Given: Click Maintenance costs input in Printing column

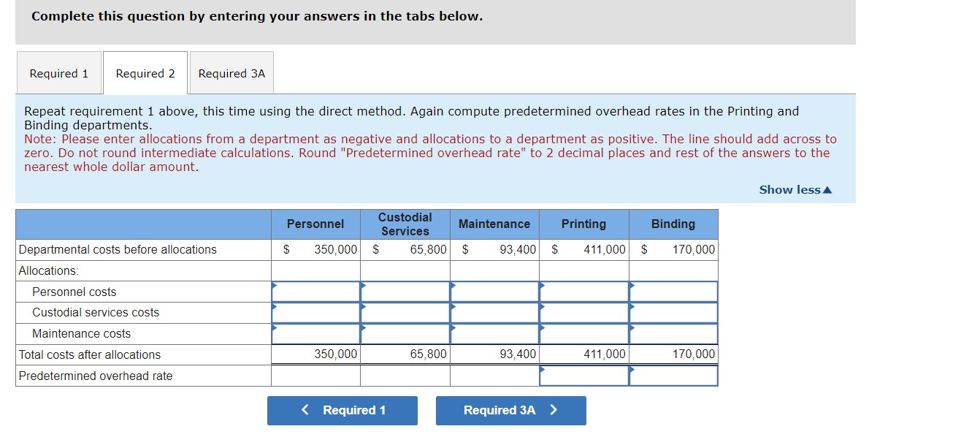Looking at the screenshot, I should click(x=584, y=333).
